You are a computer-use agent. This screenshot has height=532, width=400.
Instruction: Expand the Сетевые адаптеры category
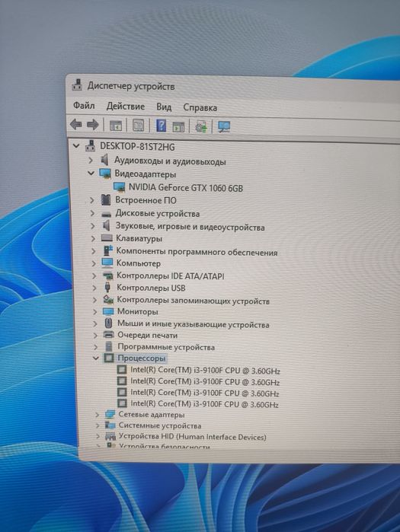pyautogui.click(x=97, y=415)
